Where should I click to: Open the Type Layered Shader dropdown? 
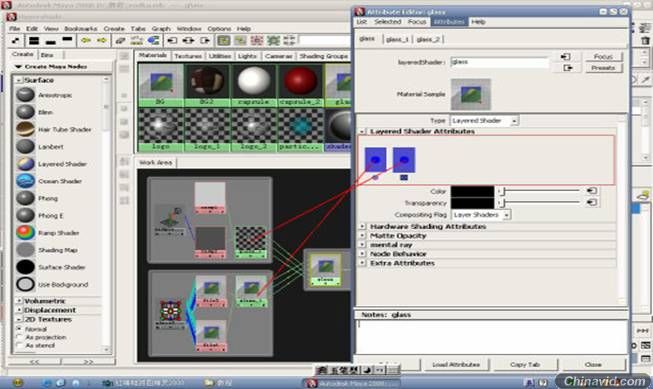(485, 121)
